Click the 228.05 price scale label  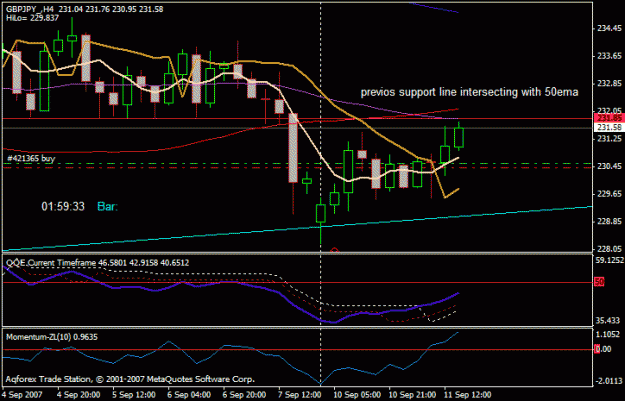point(609,249)
